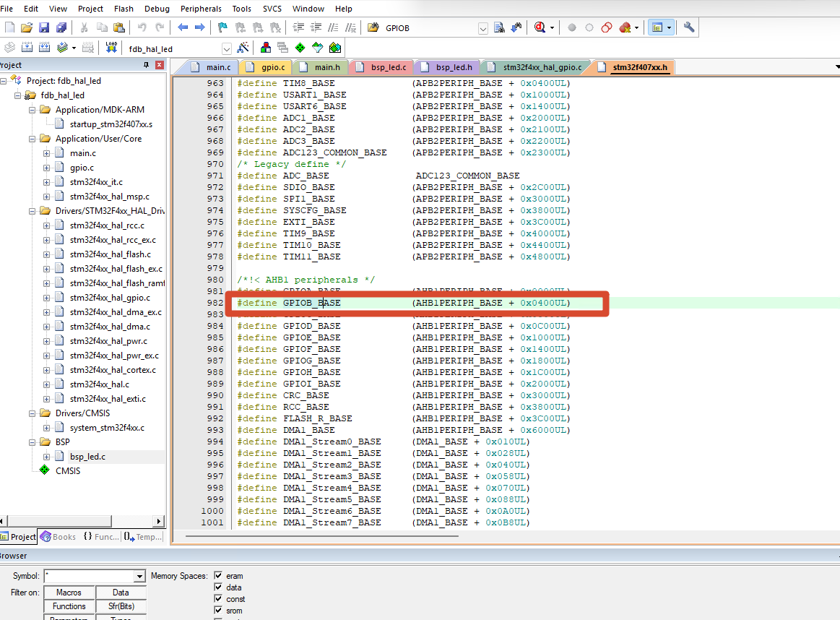The height and width of the screenshot is (620, 840).
Task: Toggle the Functions filter button
Action: pos(69,606)
